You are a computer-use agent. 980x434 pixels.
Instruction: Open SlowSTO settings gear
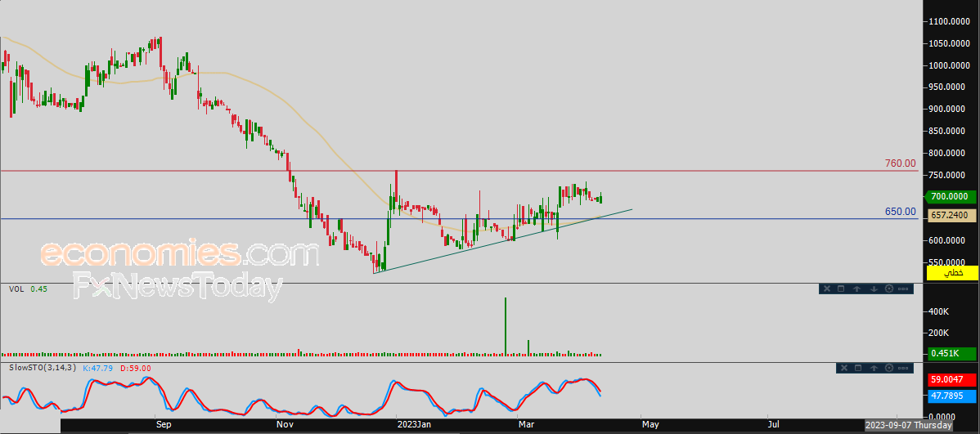[x=890, y=369]
